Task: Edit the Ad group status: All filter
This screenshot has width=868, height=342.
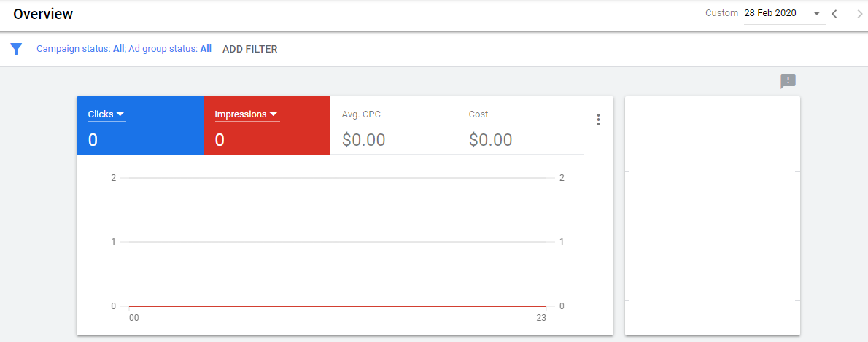Action: (170, 49)
